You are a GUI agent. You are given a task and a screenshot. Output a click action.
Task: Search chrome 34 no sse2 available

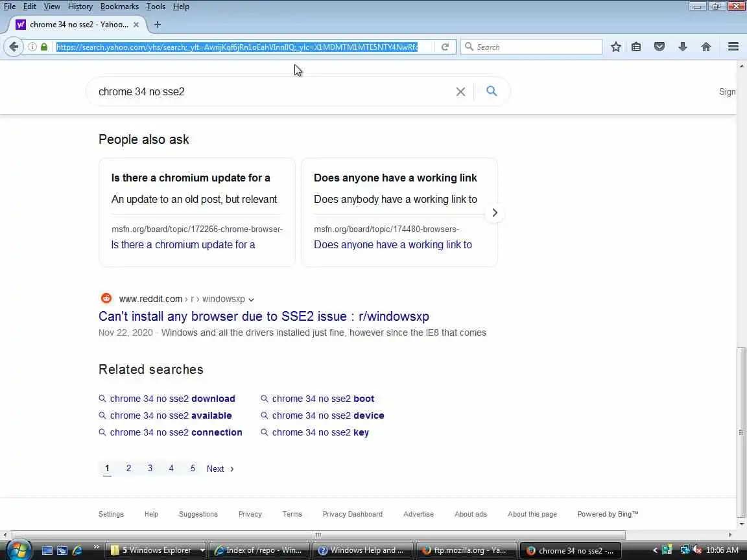[171, 415]
